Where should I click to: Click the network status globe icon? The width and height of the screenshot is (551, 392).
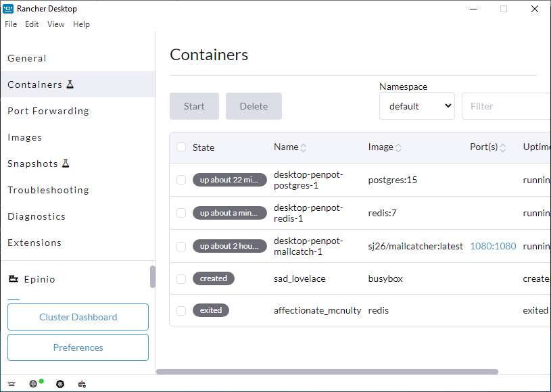tap(33, 384)
